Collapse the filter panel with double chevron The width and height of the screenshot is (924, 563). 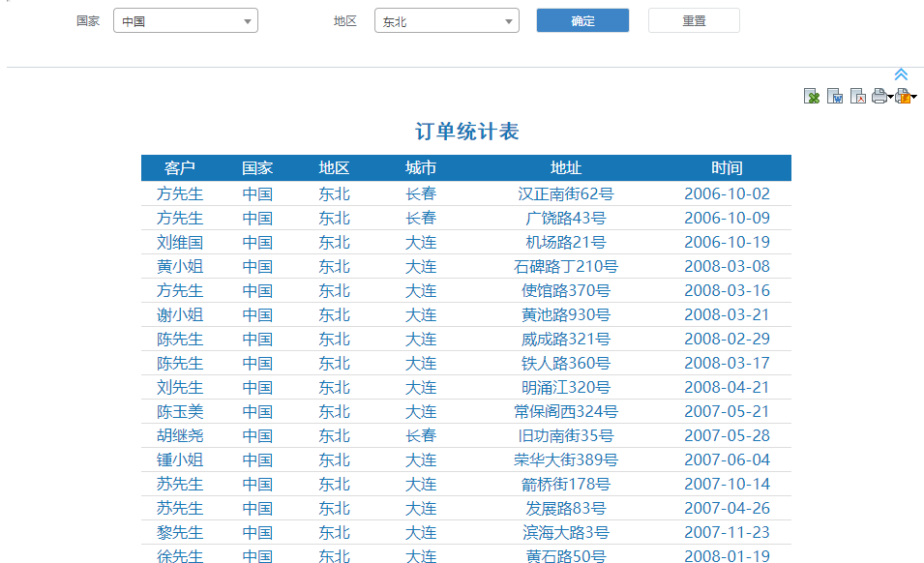[901, 74]
